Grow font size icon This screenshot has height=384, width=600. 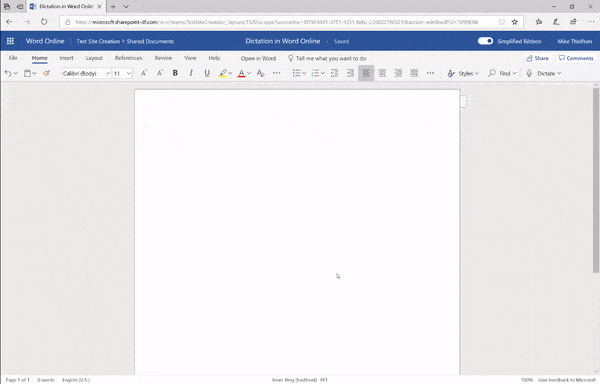[x=144, y=73]
